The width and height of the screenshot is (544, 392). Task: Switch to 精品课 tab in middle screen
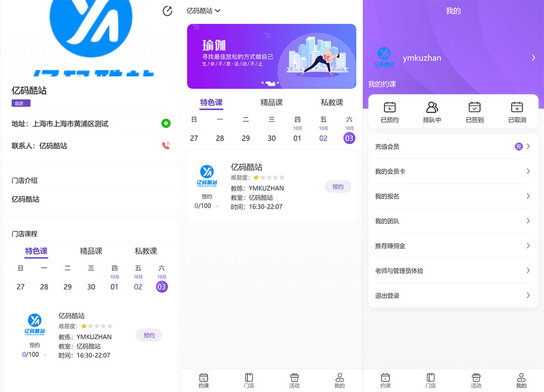pos(271,103)
